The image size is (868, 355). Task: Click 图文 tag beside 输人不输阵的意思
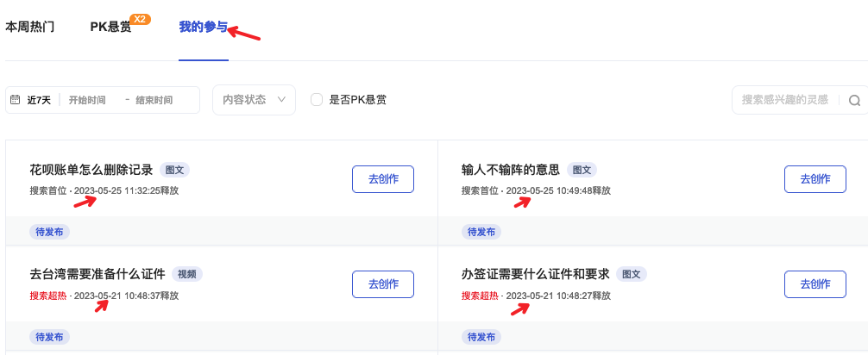(582, 169)
